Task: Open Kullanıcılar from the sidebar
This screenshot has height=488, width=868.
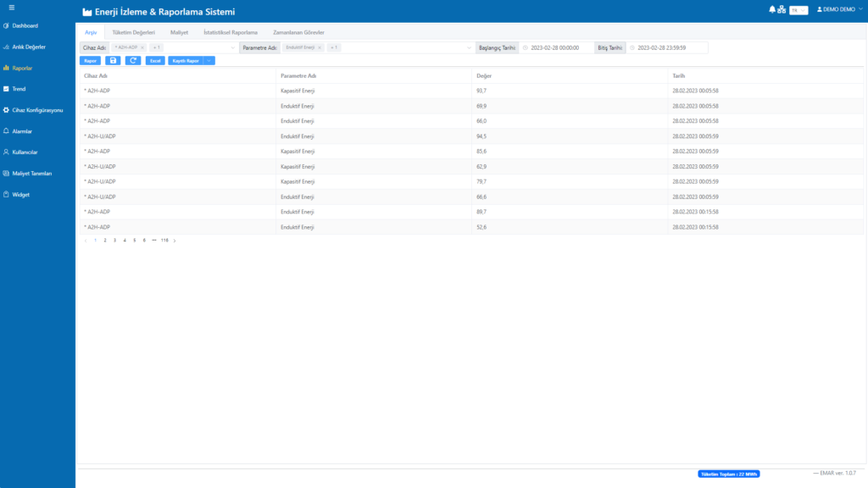Action: pyautogui.click(x=25, y=152)
